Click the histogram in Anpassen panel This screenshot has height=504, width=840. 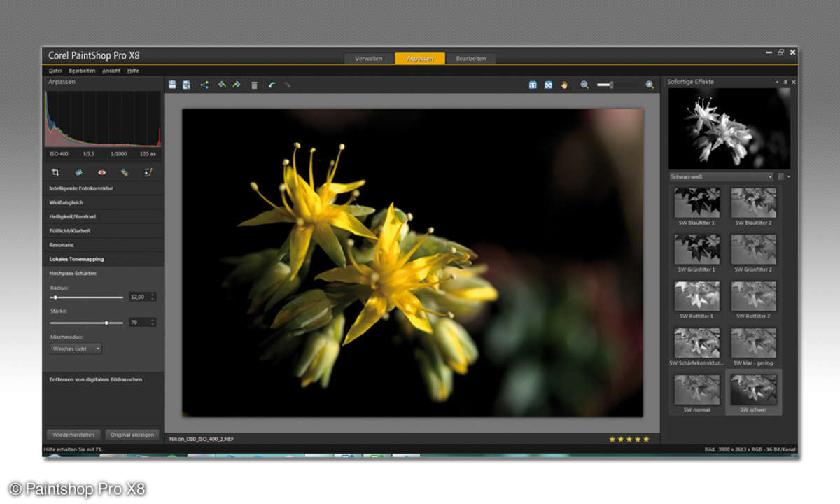[x=103, y=119]
